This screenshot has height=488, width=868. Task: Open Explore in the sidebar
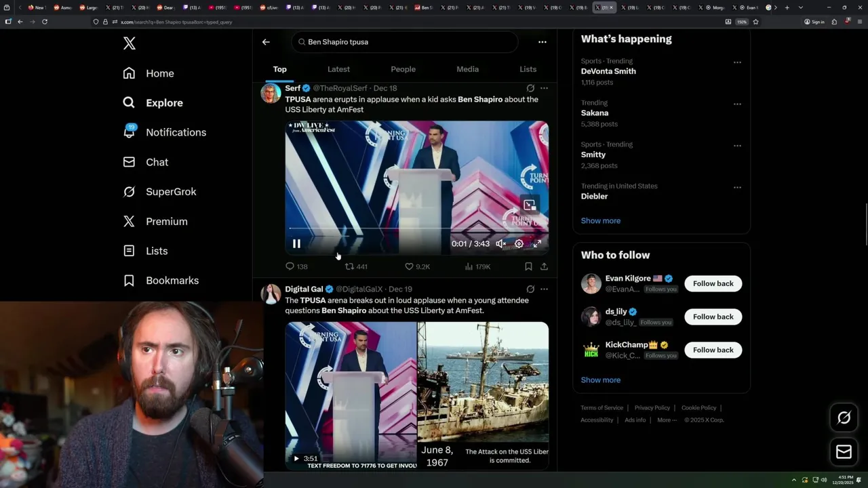coord(153,103)
